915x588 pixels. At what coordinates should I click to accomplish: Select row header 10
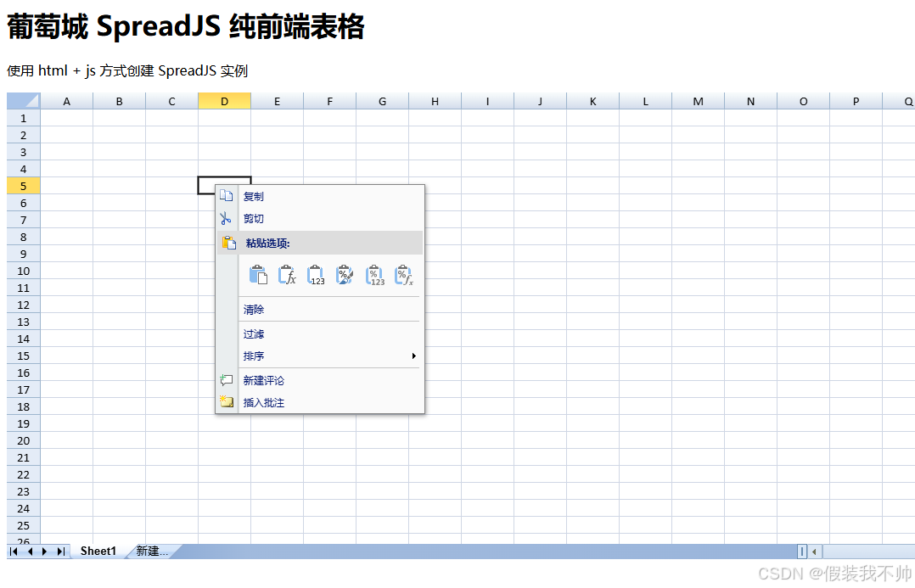(x=24, y=271)
